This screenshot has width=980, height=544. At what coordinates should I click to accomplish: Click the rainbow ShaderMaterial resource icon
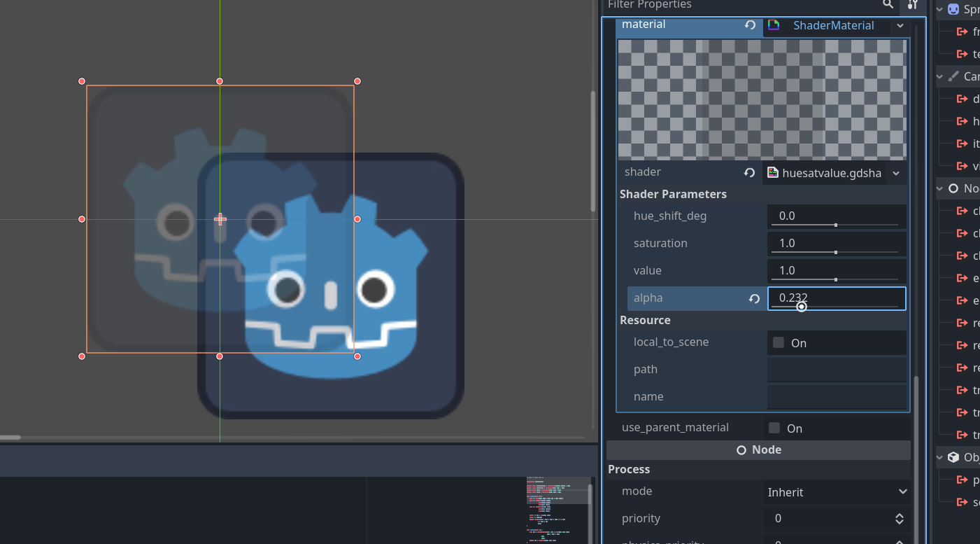tap(774, 25)
